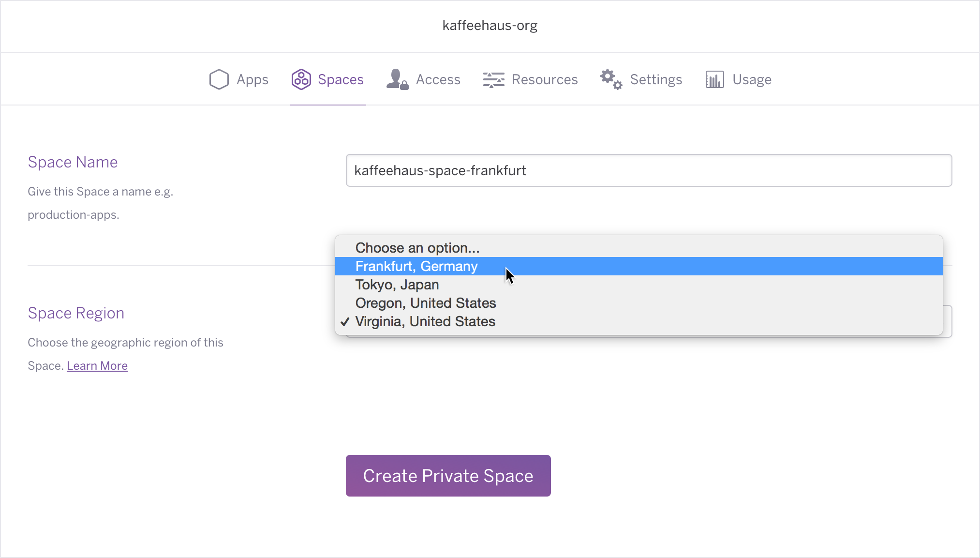Open the Settings tab
The image size is (980, 558).
click(x=656, y=79)
